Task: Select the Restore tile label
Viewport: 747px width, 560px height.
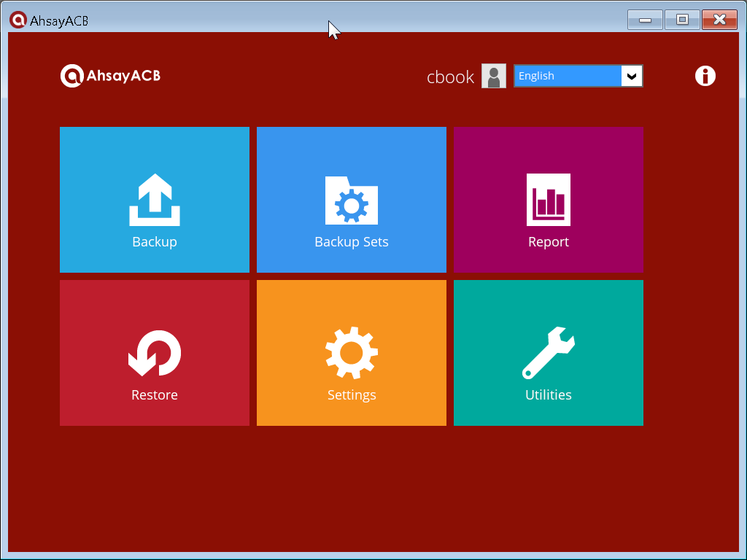Action: pyautogui.click(x=155, y=395)
